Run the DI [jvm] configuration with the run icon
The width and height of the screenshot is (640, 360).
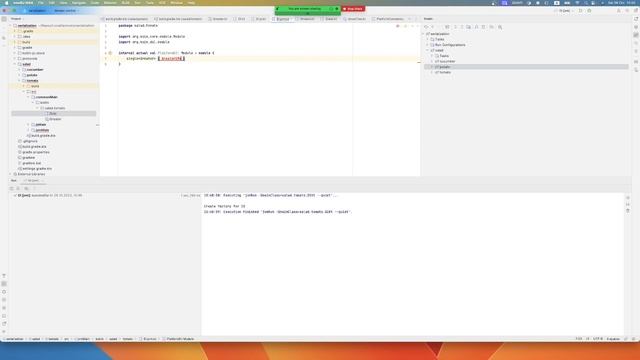(580, 11)
